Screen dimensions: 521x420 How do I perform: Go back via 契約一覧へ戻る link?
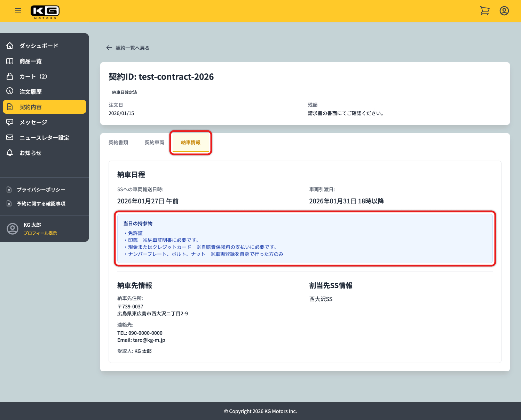128,48
